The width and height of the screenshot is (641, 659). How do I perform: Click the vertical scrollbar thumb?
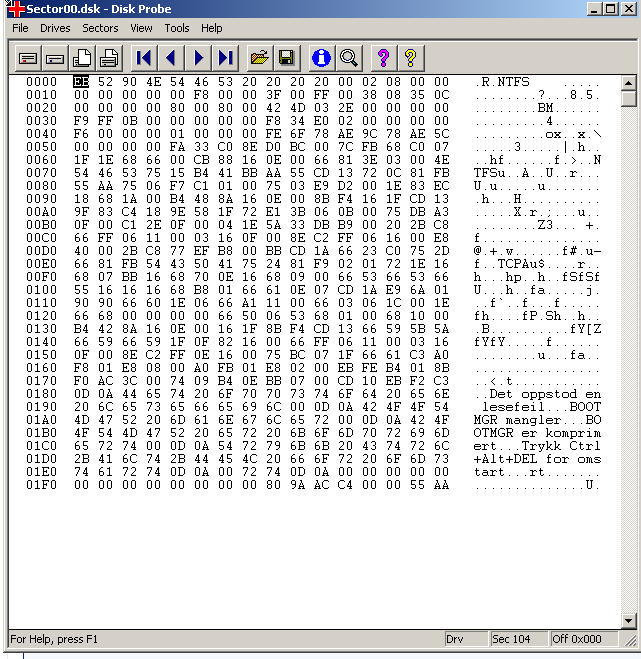coord(628,99)
